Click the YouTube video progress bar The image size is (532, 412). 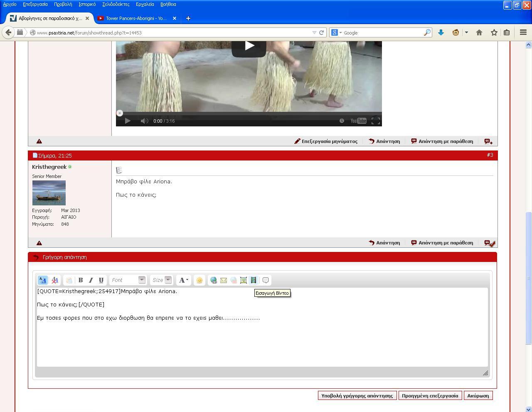pyautogui.click(x=249, y=113)
